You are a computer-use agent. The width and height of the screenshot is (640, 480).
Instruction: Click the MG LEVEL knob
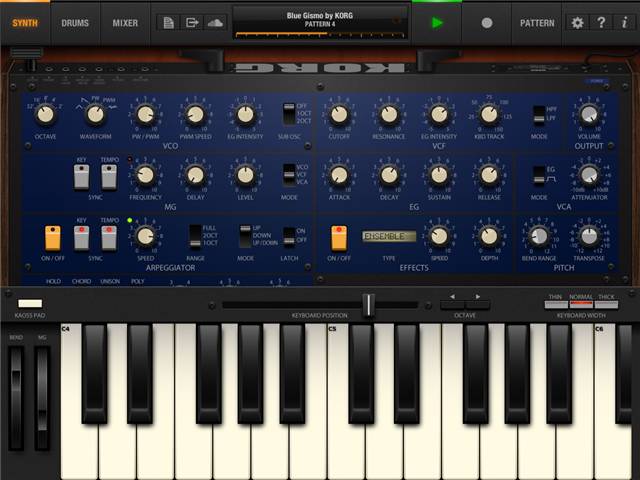[x=245, y=175]
